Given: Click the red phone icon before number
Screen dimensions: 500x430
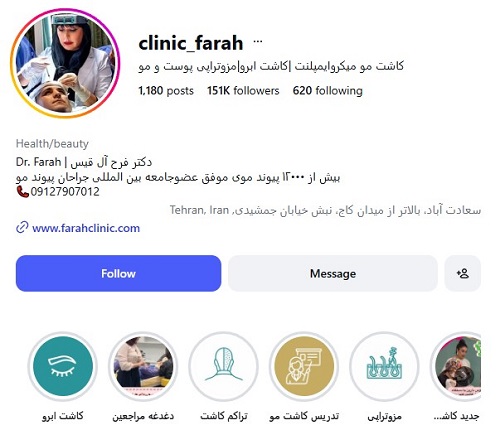Looking at the screenshot, I should [x=22, y=192].
